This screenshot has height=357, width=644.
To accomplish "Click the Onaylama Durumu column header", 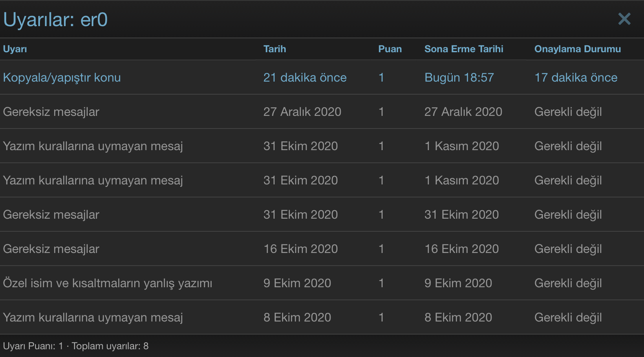I will [578, 49].
